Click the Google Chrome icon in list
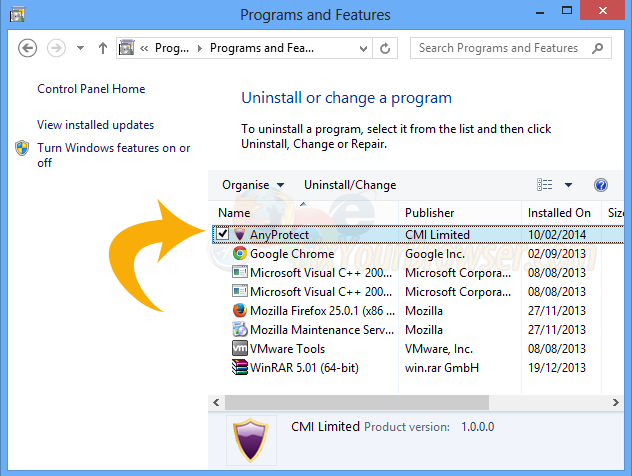This screenshot has height=476, width=632. click(x=240, y=254)
